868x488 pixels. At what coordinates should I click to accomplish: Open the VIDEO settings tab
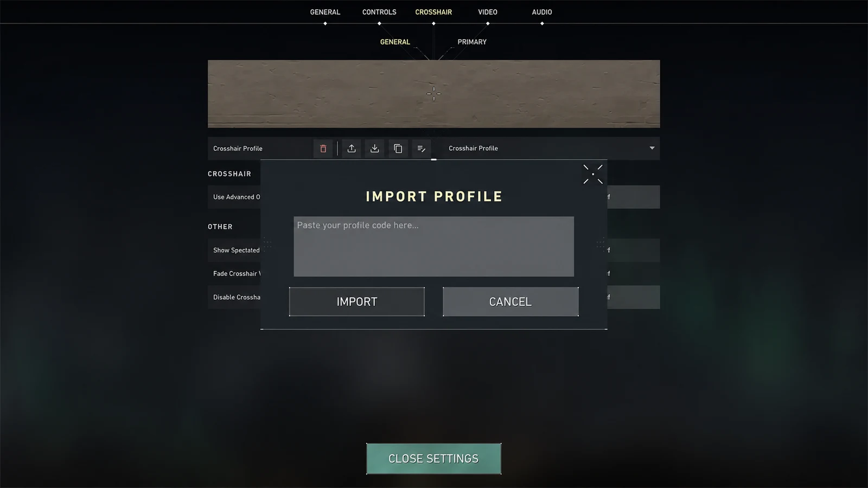pyautogui.click(x=488, y=12)
